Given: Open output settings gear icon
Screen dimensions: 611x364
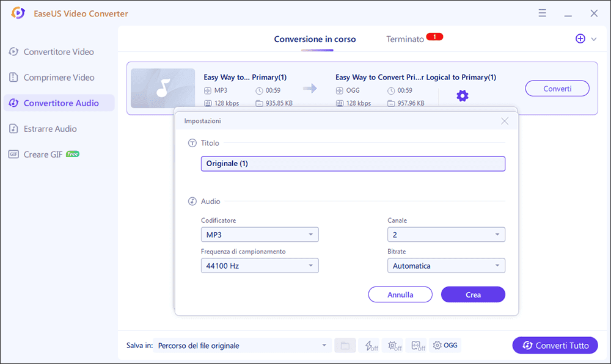Looking at the screenshot, I should 462,95.
